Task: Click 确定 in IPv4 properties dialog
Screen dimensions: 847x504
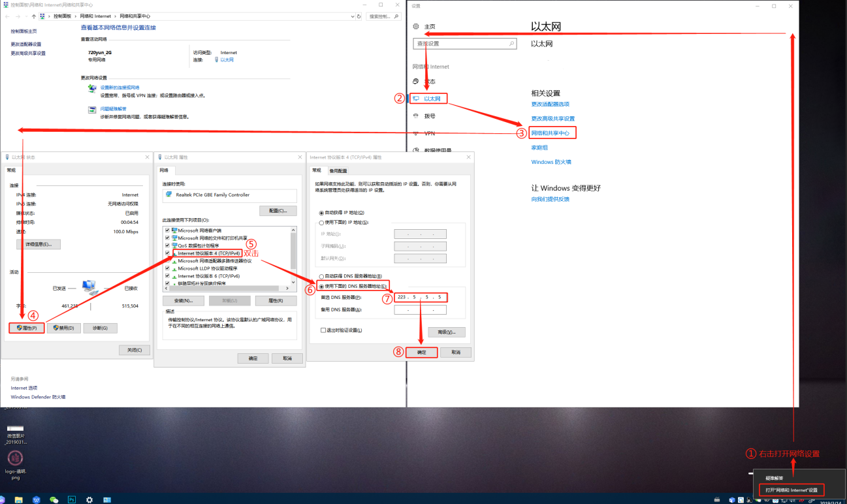Action: (x=422, y=353)
